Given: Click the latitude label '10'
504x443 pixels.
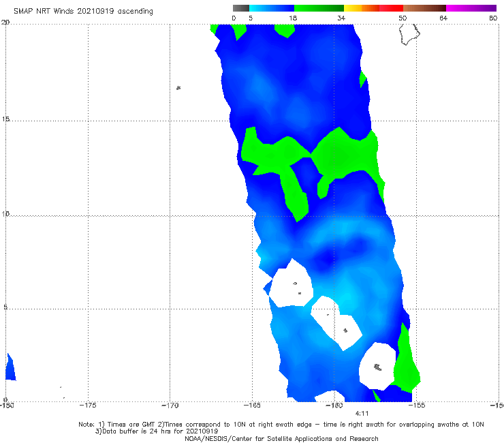Looking at the screenshot, I should point(5,213).
